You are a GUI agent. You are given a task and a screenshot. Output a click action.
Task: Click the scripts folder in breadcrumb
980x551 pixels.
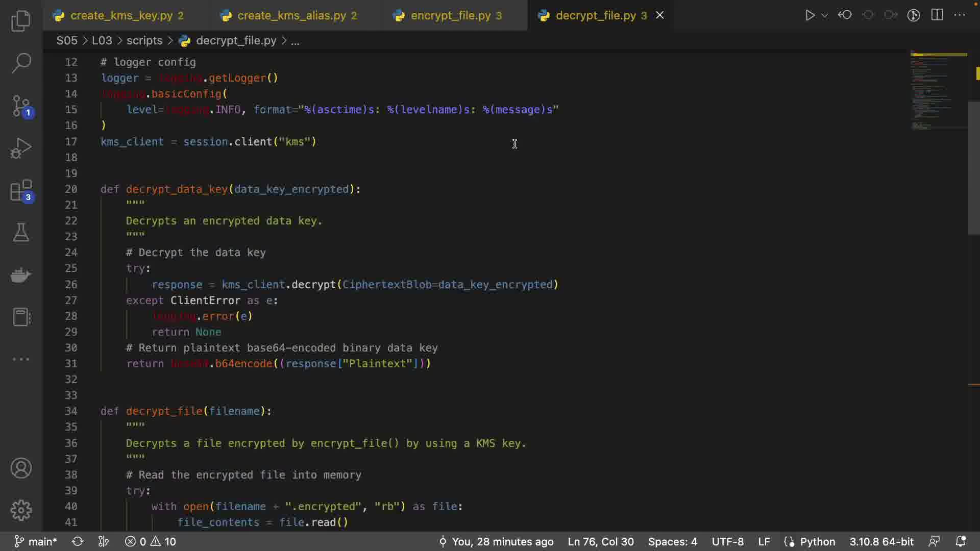tap(144, 40)
